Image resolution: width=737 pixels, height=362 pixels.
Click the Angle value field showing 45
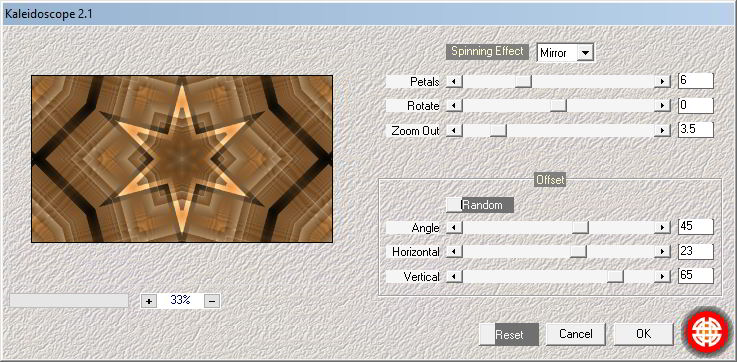[696, 227]
